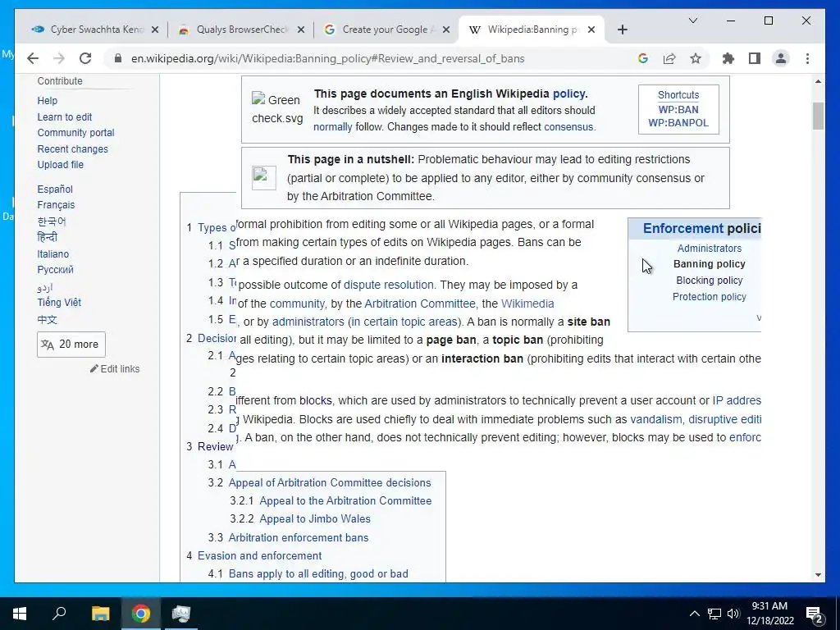Switch to Tiếng Việt language version
The width and height of the screenshot is (840, 630).
pyautogui.click(x=59, y=302)
